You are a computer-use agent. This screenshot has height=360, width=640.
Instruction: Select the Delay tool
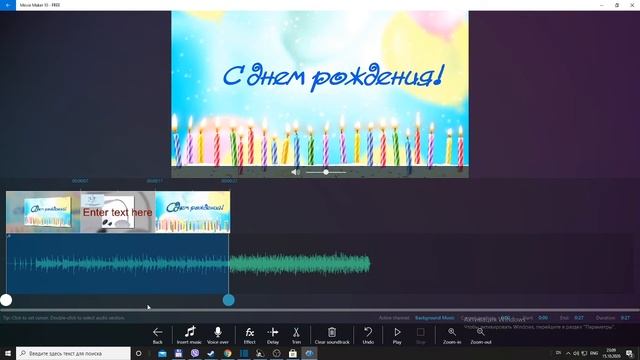[273, 336]
